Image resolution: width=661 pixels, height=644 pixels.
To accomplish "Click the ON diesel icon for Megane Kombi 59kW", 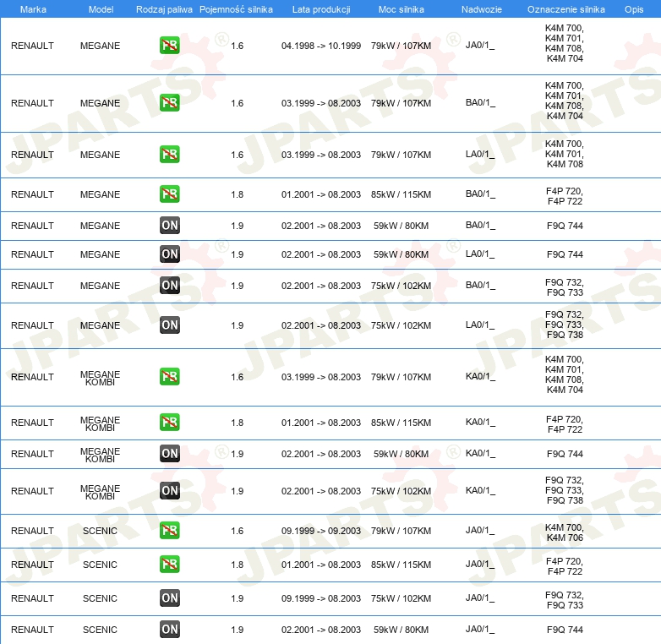I will pyautogui.click(x=169, y=453).
